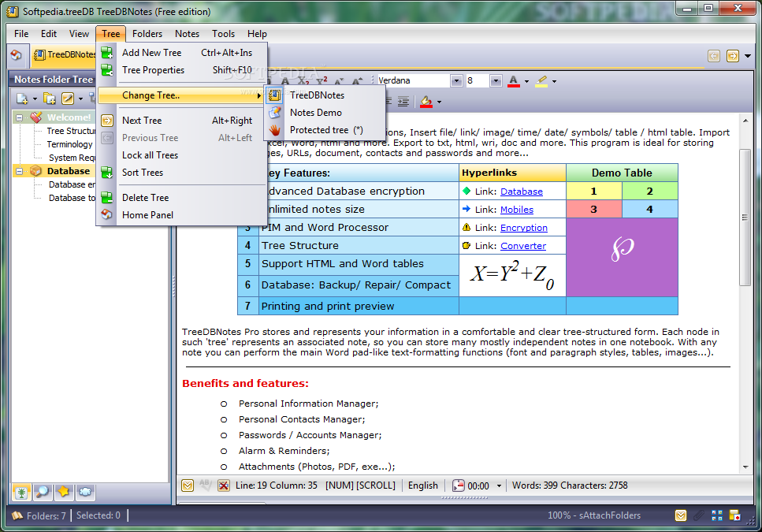Open the highlight color dropdown arrow
762x532 pixels.
pos(554,82)
